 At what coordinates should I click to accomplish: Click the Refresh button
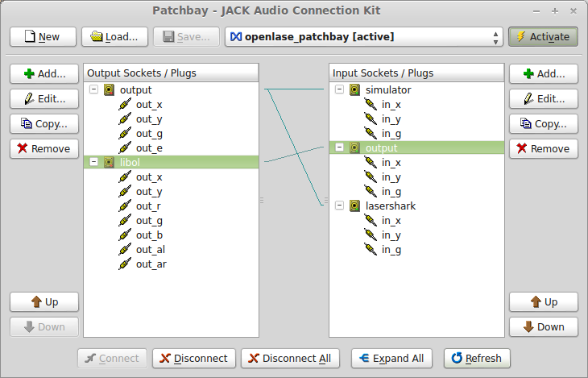click(x=477, y=359)
